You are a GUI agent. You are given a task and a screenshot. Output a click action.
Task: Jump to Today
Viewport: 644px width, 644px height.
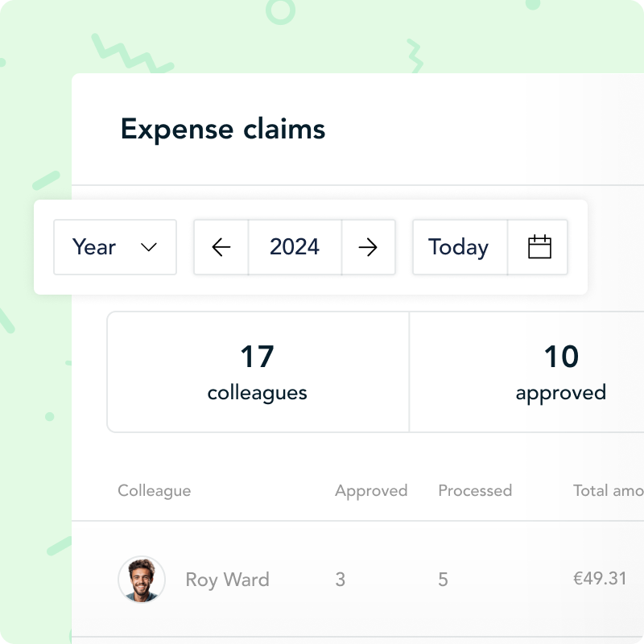(459, 247)
